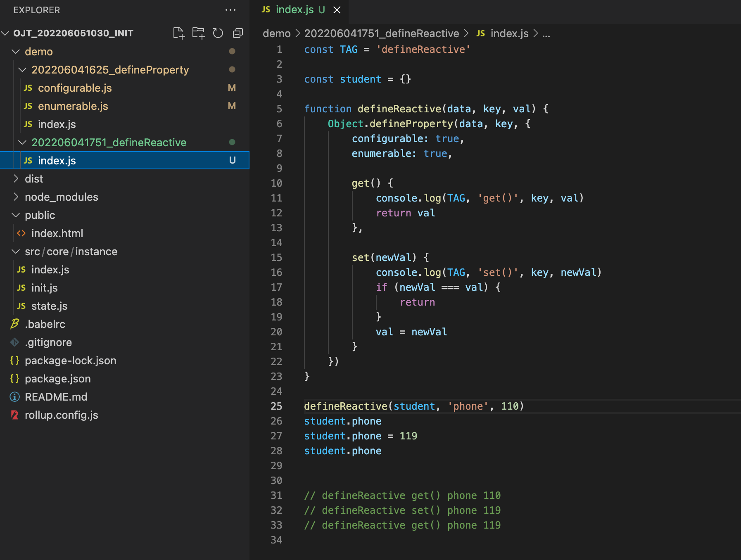Viewport: 741px width, 560px height.
Task: Click 'Object.defineProperty' on line 6
Action: point(390,124)
